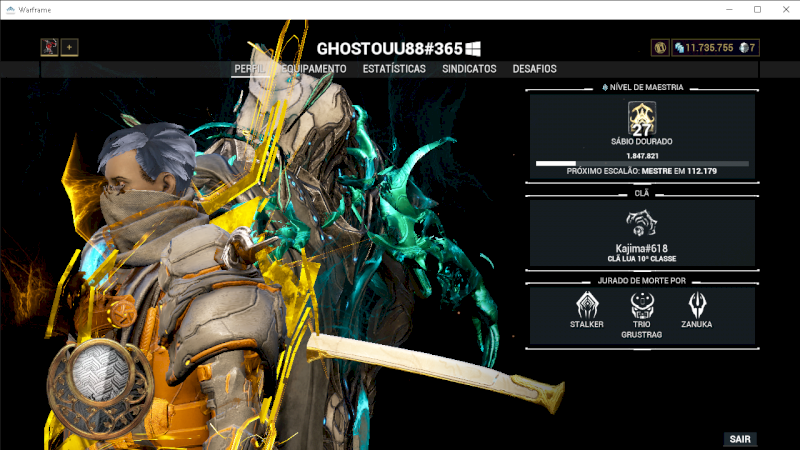Click the credits amount 11.735.755
The width and height of the screenshot is (800, 450).
point(709,48)
